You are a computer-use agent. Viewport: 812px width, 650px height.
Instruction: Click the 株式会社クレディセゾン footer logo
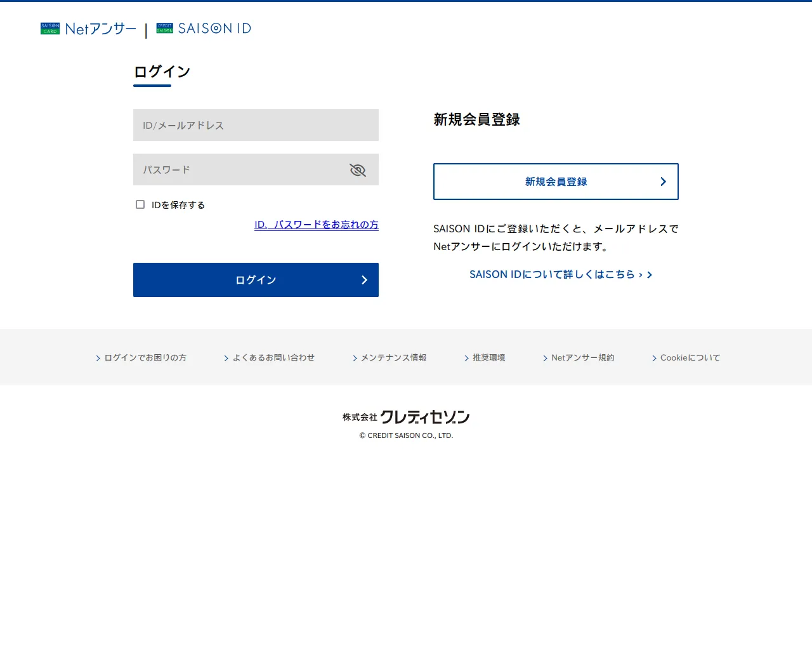(x=406, y=417)
